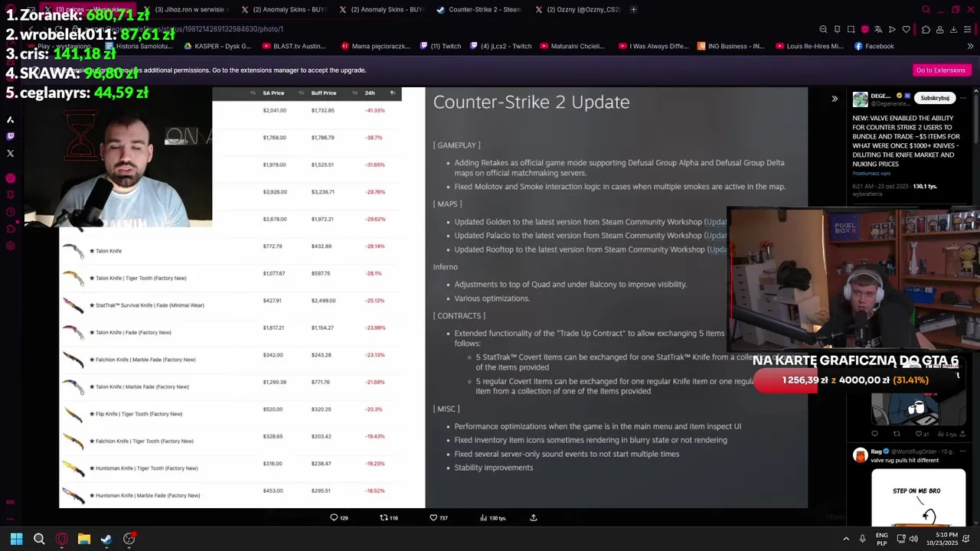Open File Explorer from taskbar

(84, 539)
